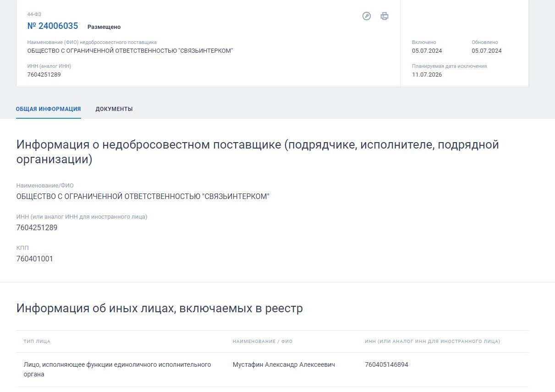Open the electronic signature key icon
The width and height of the screenshot is (555, 392).
point(366,17)
